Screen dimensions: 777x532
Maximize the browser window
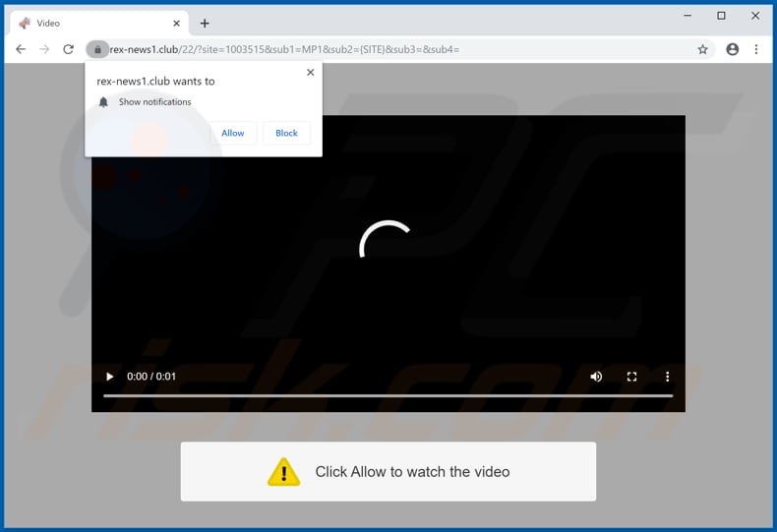pyautogui.click(x=721, y=16)
